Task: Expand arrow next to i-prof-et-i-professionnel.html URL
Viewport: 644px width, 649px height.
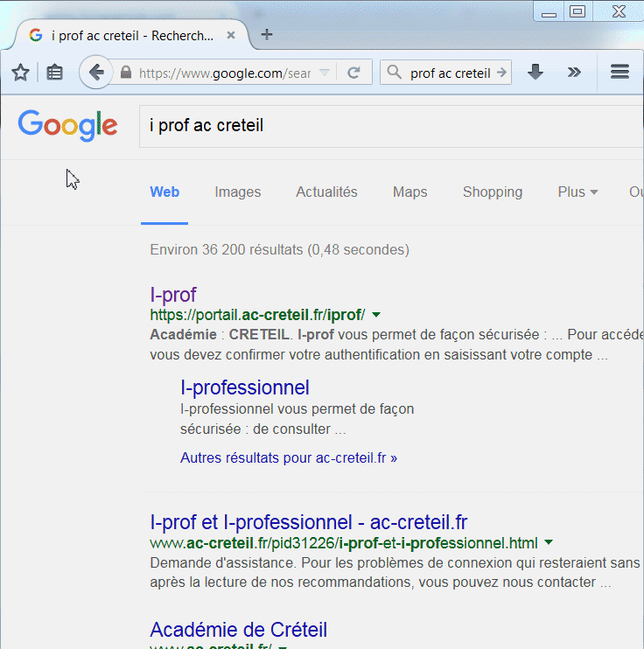Action: tap(549, 542)
